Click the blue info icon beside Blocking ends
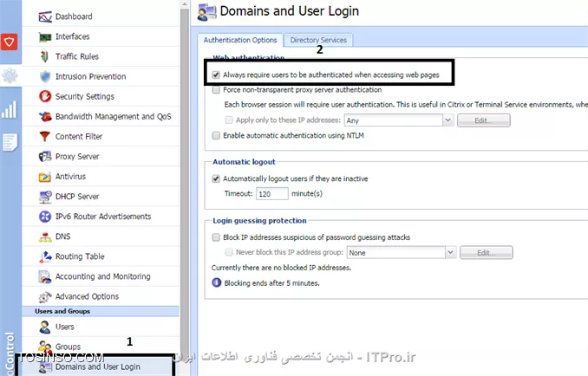The width and height of the screenshot is (588, 376). tap(216, 282)
